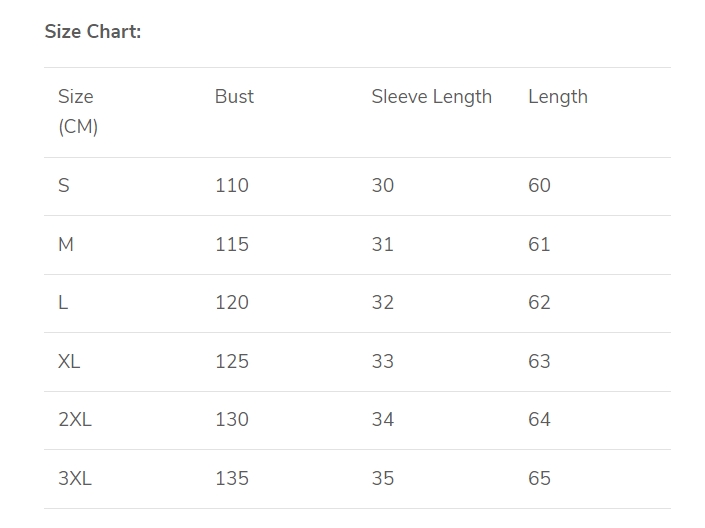Click length value 60 for size S

(x=539, y=186)
